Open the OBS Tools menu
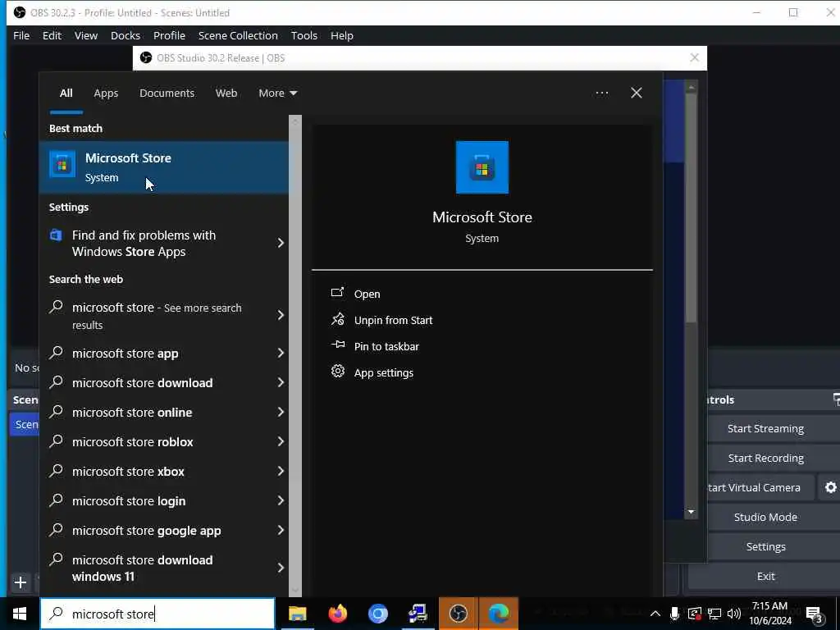This screenshot has height=630, width=840. [x=304, y=35]
